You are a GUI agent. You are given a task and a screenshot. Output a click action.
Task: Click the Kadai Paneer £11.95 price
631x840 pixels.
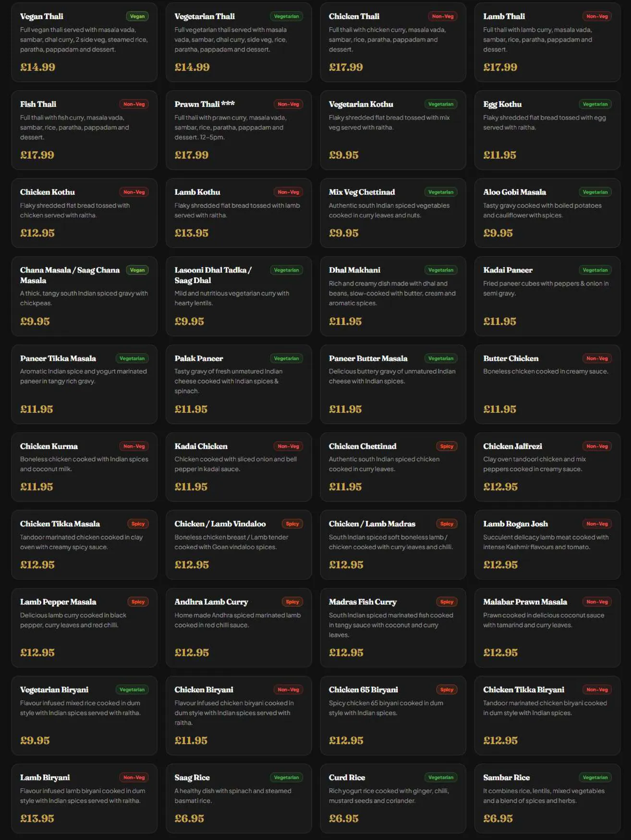499,321
